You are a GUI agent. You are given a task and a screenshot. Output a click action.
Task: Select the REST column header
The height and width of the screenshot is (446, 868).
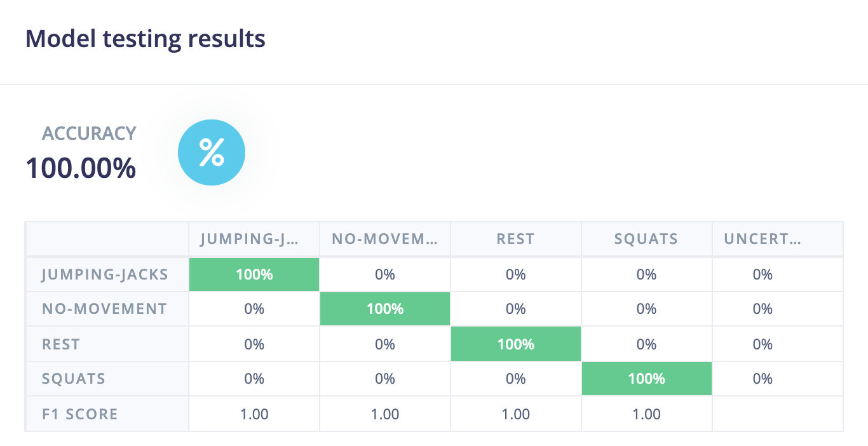[x=516, y=240]
